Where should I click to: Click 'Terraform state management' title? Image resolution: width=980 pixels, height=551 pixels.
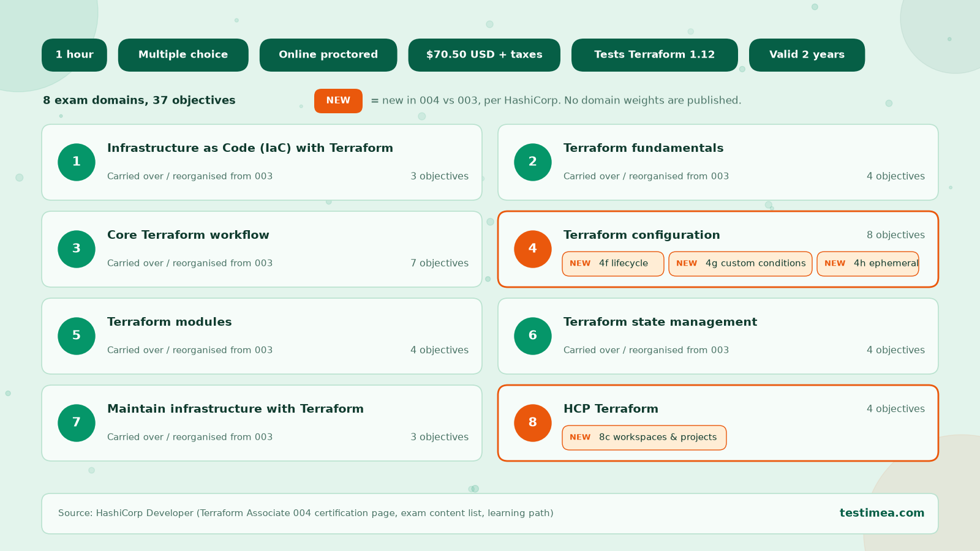(660, 322)
